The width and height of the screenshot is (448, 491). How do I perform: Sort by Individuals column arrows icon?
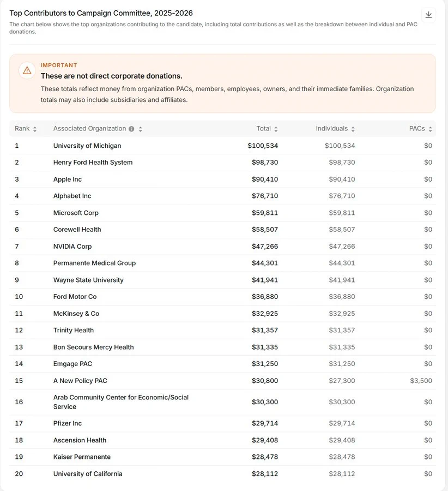tap(353, 129)
